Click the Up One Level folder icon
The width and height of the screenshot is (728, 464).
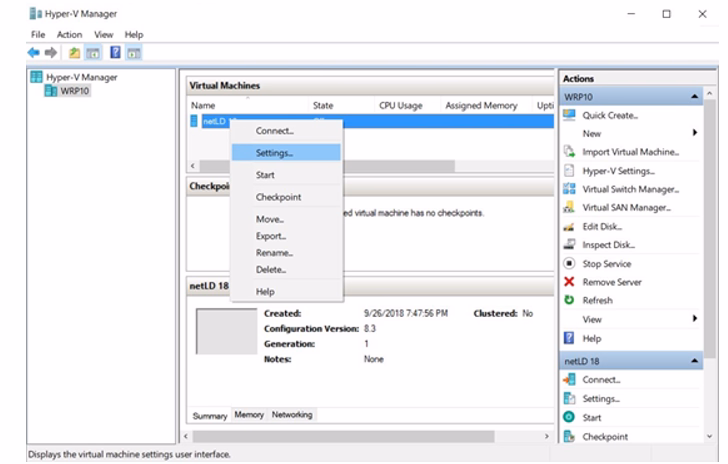pos(74,52)
